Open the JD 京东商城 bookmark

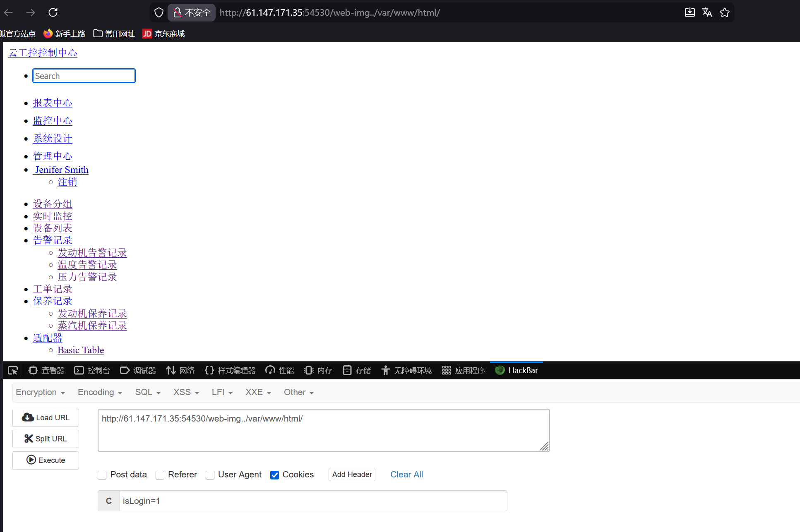coord(163,34)
